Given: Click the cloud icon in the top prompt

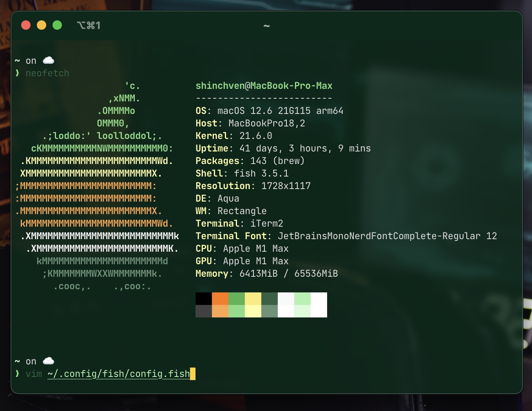Looking at the screenshot, I should [x=48, y=60].
